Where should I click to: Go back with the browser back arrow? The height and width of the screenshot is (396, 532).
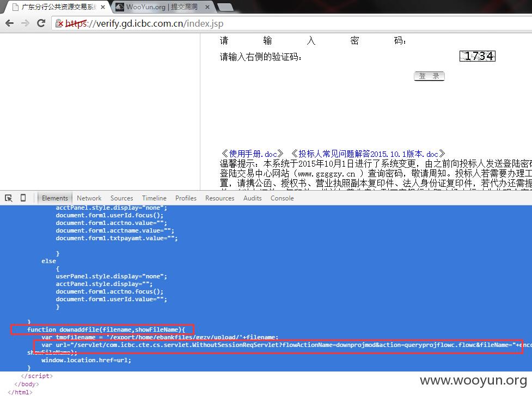coord(9,23)
